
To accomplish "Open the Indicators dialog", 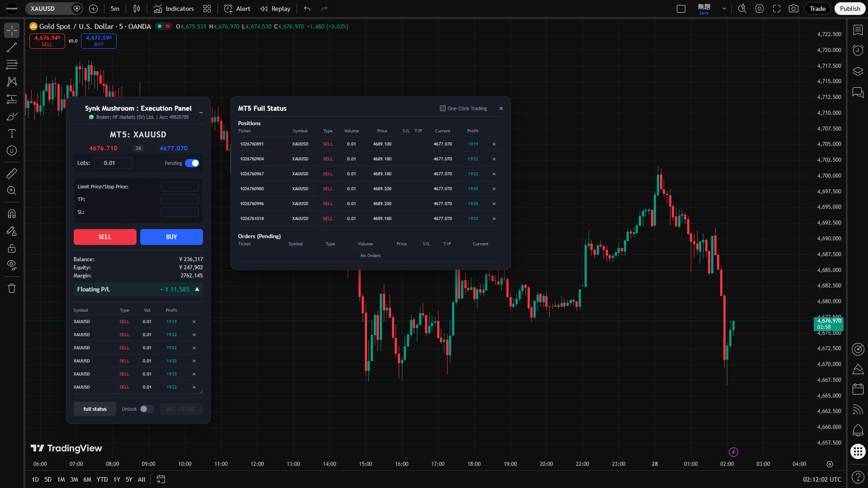I will [174, 9].
